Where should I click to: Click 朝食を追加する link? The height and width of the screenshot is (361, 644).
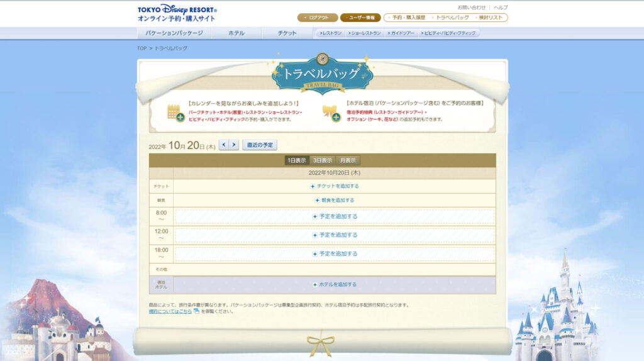click(335, 201)
